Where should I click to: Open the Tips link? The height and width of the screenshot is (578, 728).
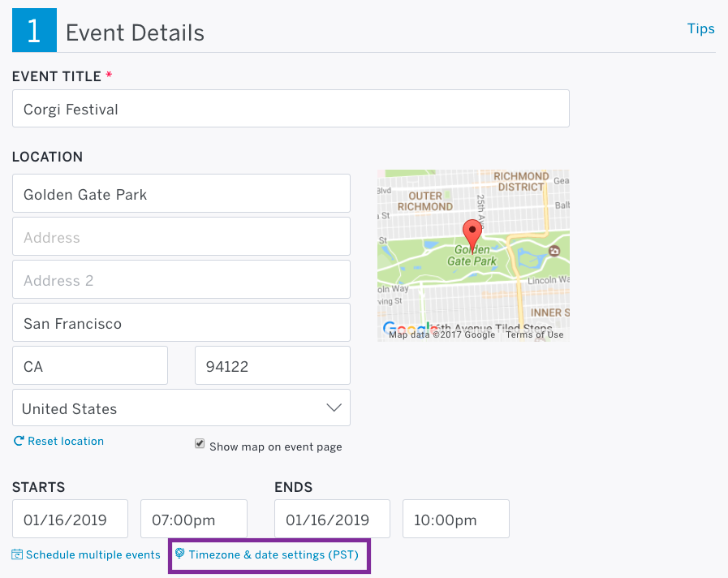[x=700, y=28]
